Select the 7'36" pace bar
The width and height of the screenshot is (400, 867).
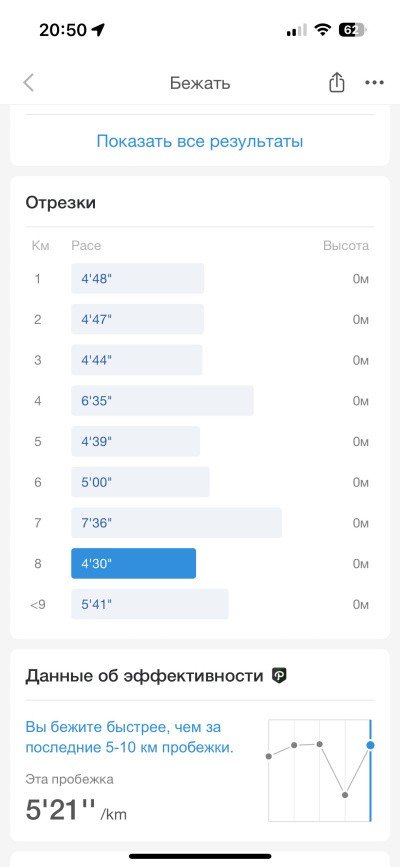176,523
